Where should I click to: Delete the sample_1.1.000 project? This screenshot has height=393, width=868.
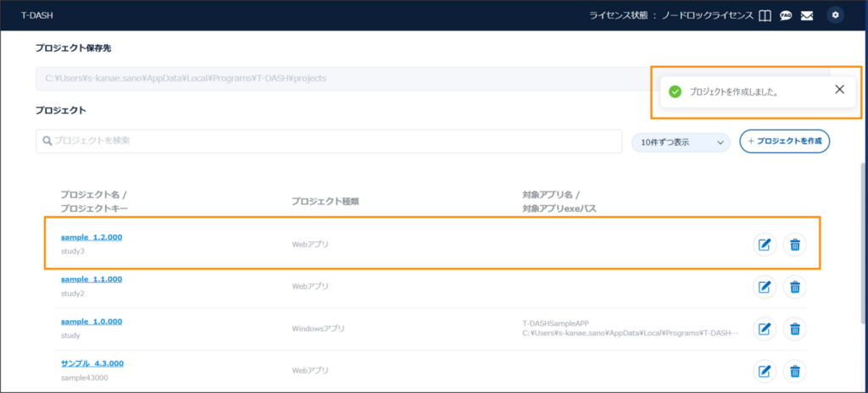[794, 286]
